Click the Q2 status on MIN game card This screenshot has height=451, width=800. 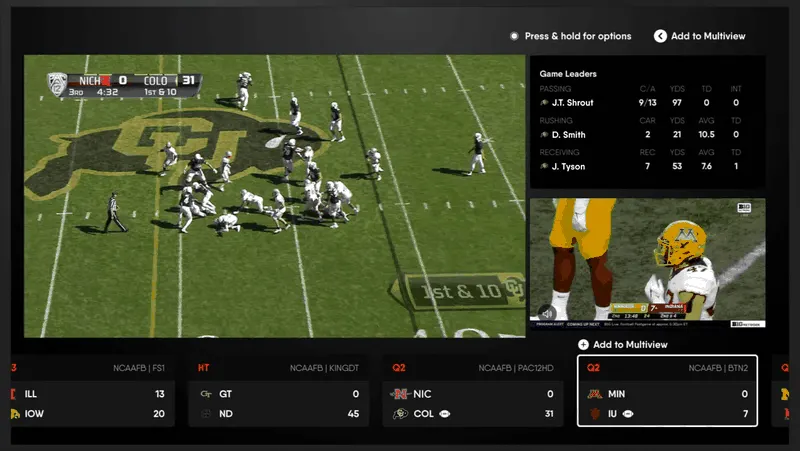(x=593, y=368)
